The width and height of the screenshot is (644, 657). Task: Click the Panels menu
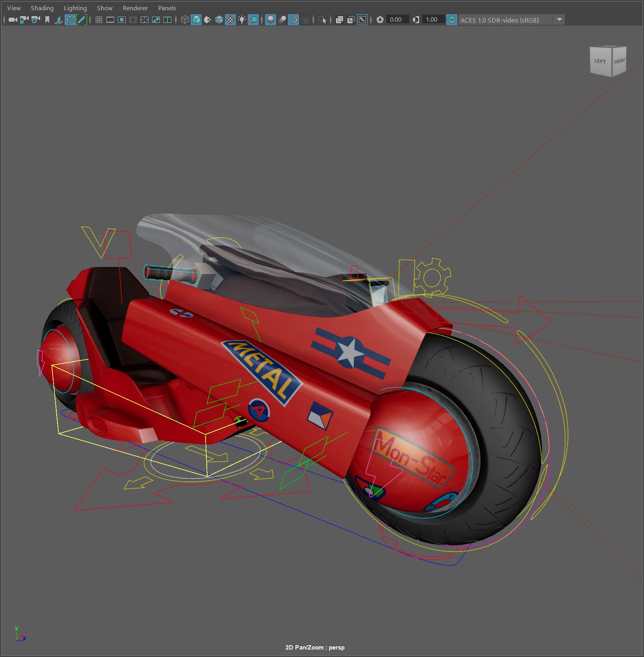pyautogui.click(x=167, y=8)
